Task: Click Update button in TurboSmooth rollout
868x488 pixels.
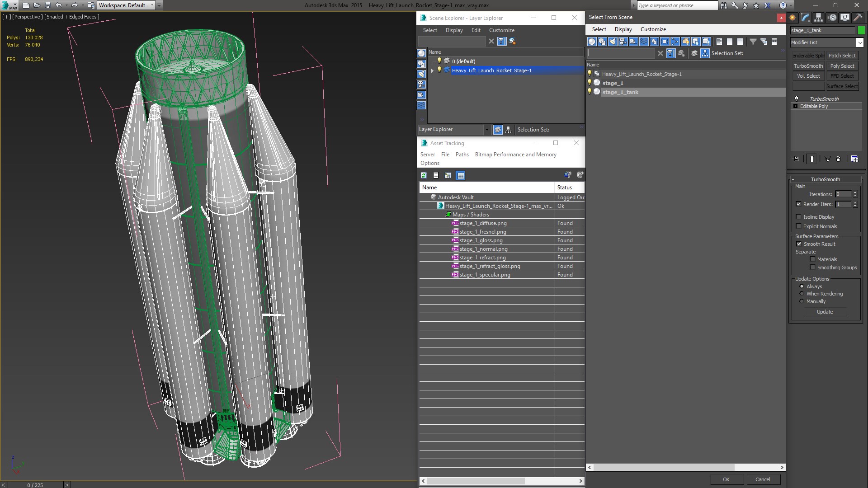Action: [x=825, y=312]
